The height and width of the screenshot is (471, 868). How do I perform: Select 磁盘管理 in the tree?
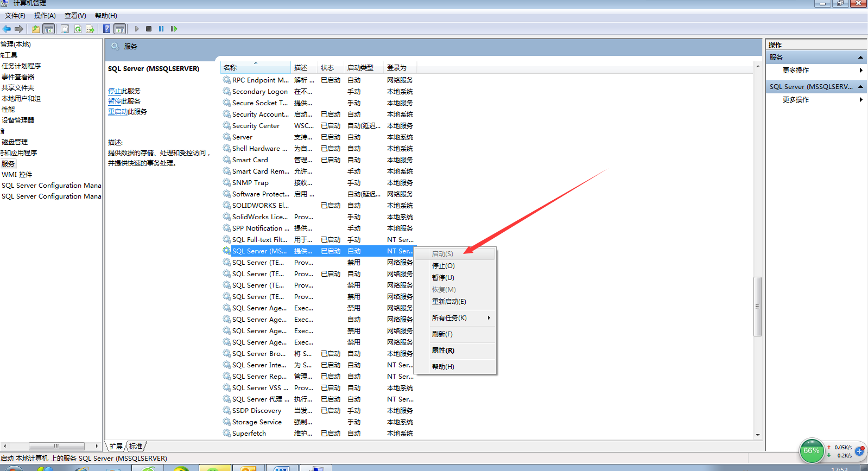click(15, 142)
